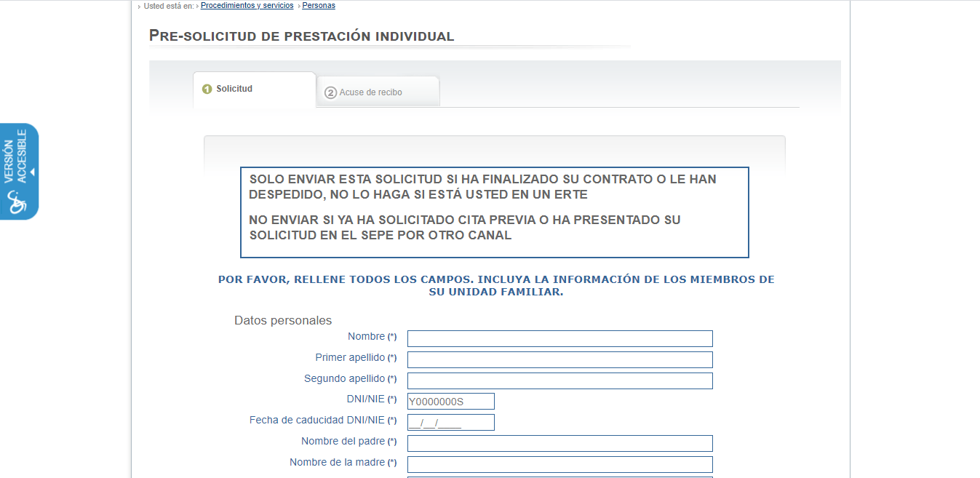
Task: Click the Nombre del padre field
Action: coord(560,443)
